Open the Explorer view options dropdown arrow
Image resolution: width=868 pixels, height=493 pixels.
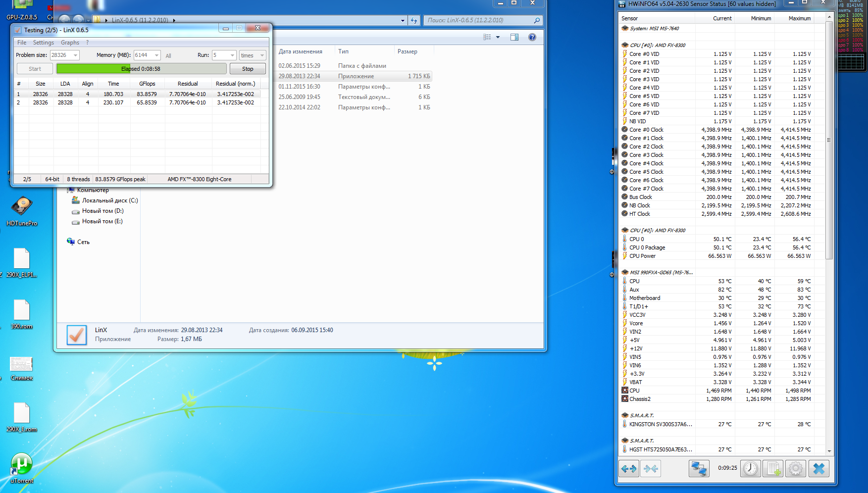click(x=498, y=37)
